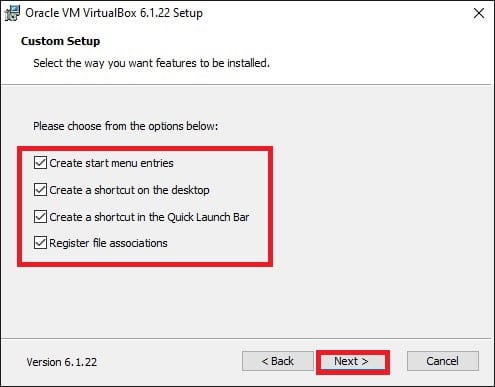Go to previous step with < Back
Viewport: 495px width, 387px height.
[278, 361]
